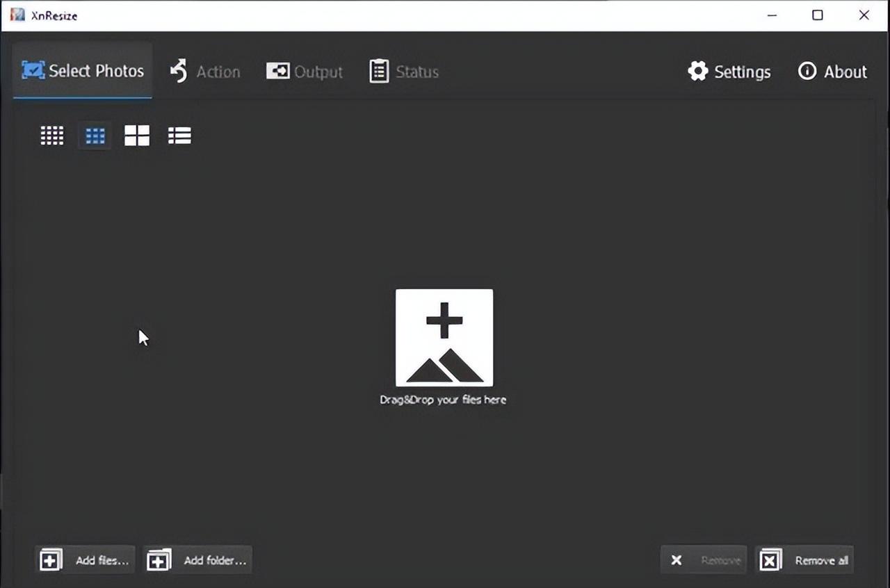Switch to the smallest thumbnail grid view

[x=52, y=136]
